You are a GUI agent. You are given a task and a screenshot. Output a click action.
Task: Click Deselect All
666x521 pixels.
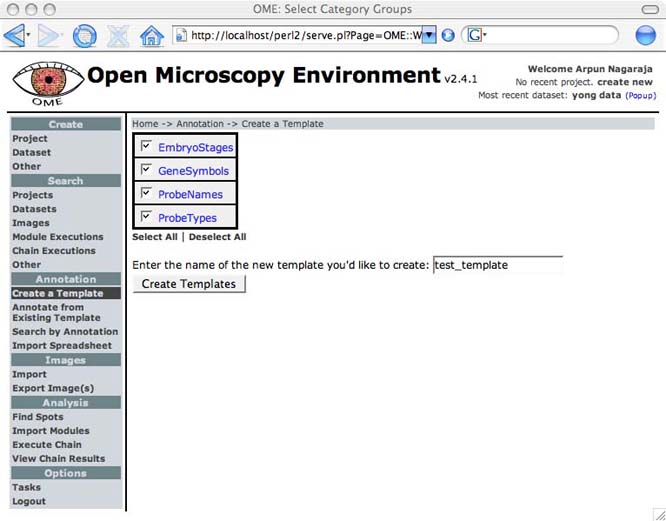[217, 237]
